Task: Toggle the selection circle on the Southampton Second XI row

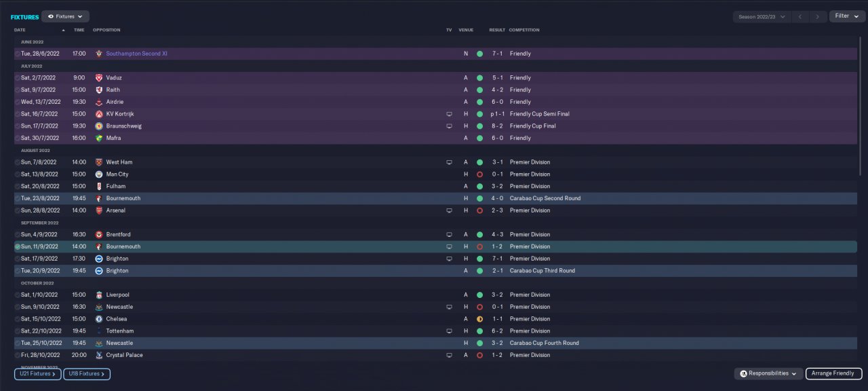Action: [18, 54]
